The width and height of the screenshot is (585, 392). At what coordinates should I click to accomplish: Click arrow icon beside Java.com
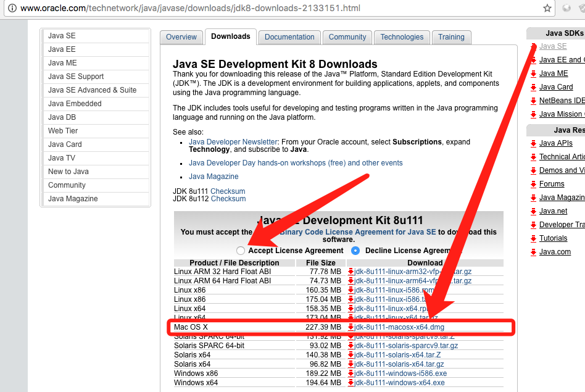click(x=534, y=252)
